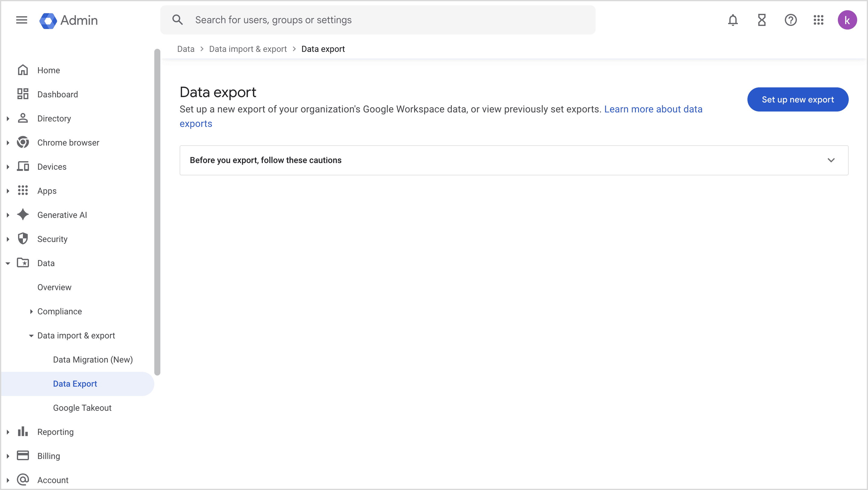This screenshot has height=490, width=868.
Task: Select Google Takeout in sidebar
Action: coord(82,408)
